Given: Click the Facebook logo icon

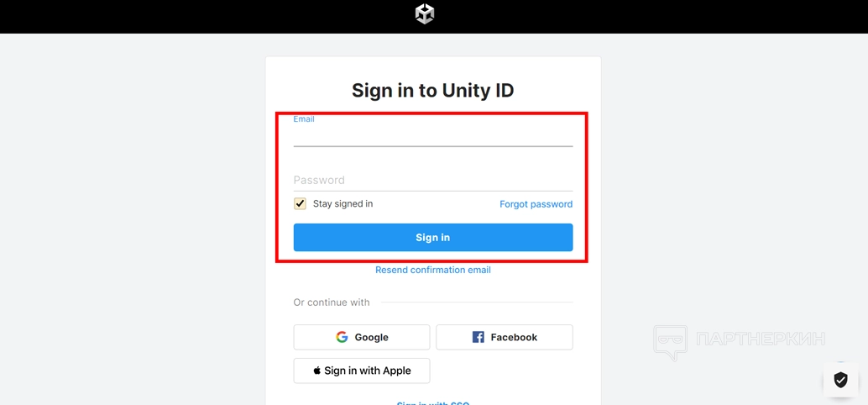Looking at the screenshot, I should [x=478, y=337].
